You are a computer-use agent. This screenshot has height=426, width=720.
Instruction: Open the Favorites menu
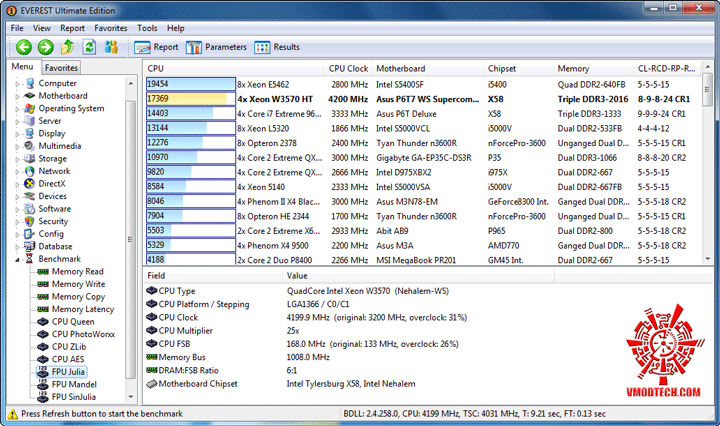coord(111,28)
